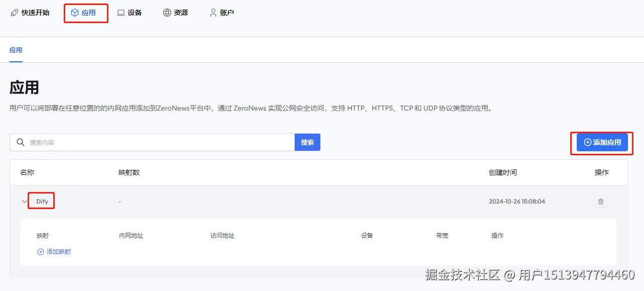Click the 访问地址 column header
Viewport: 644px width, 291px height.
pos(222,236)
